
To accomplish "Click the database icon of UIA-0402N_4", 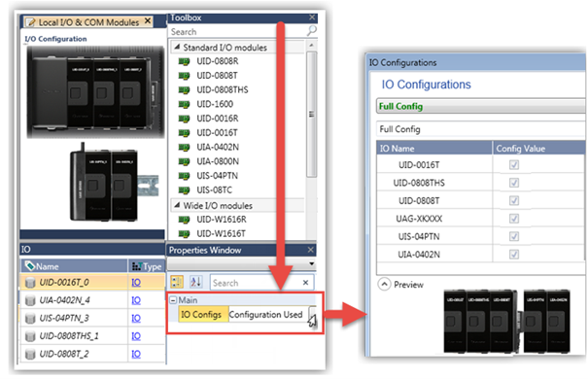I will click(x=30, y=300).
